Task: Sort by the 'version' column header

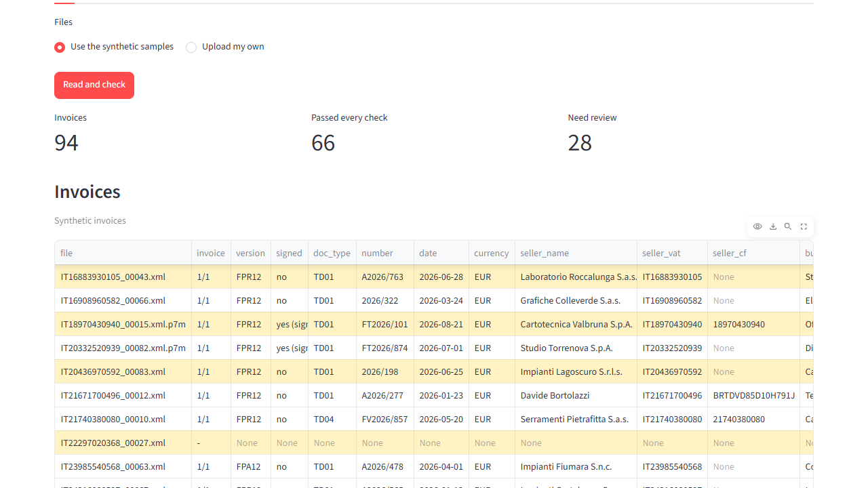Action: [x=251, y=253]
